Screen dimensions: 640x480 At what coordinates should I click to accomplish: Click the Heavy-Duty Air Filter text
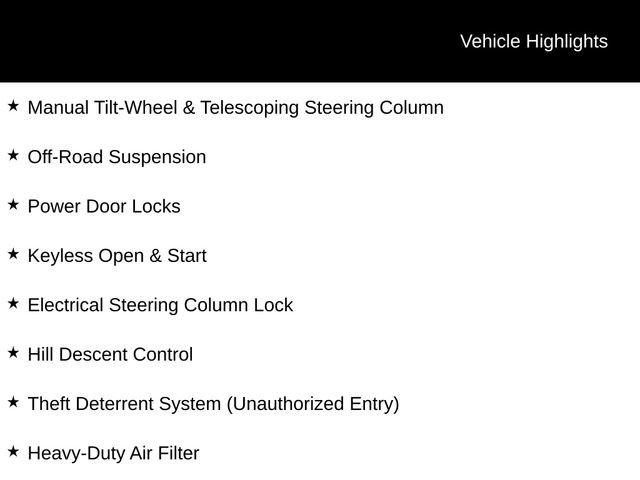[x=113, y=453]
